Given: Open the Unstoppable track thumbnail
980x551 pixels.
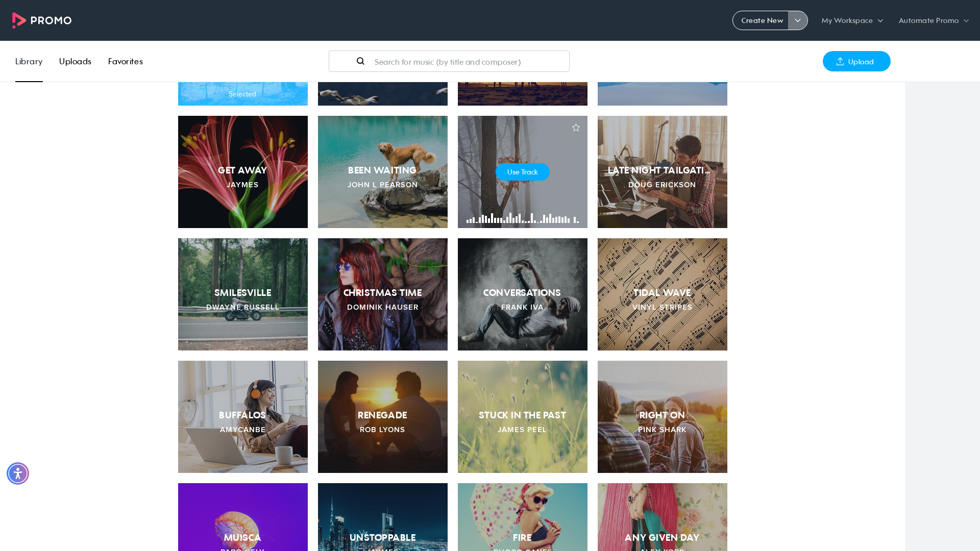Looking at the screenshot, I should point(383,517).
